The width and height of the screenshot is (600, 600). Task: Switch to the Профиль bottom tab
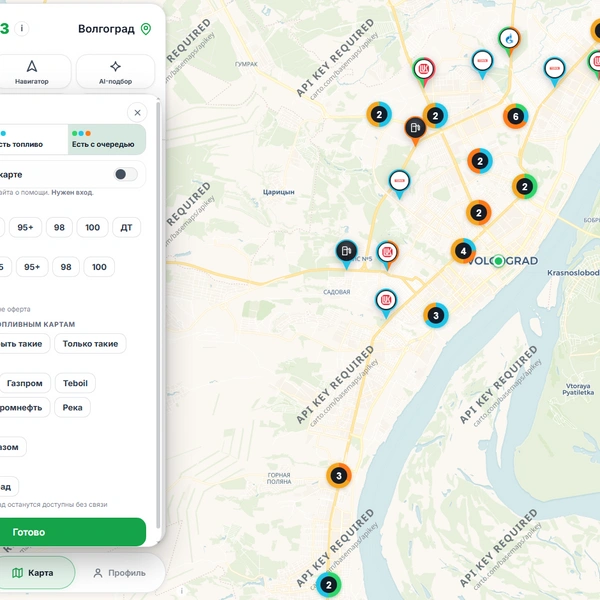pyautogui.click(x=120, y=573)
